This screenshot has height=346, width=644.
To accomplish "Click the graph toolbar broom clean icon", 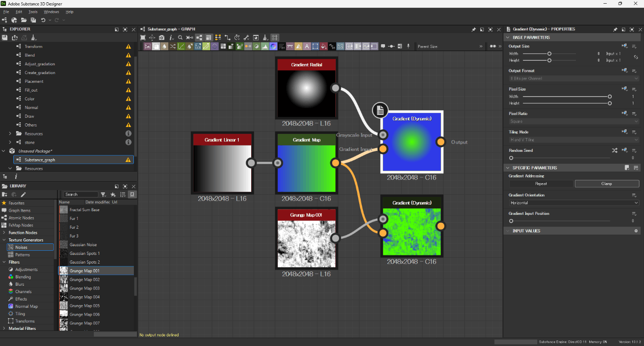I will tap(265, 38).
